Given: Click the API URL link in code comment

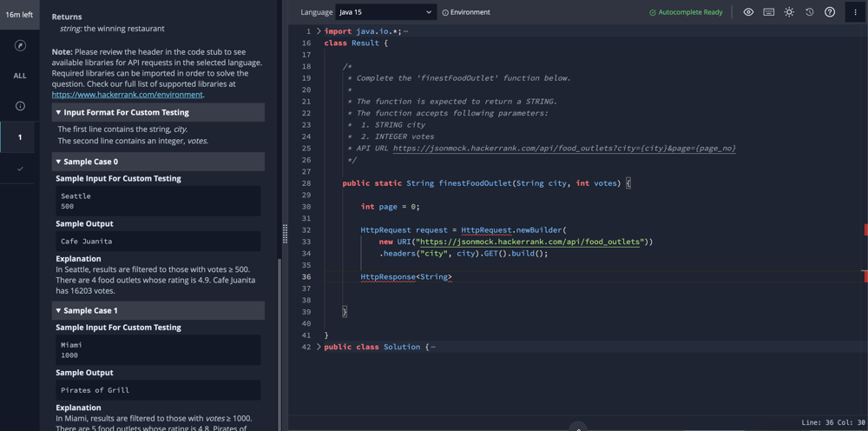Looking at the screenshot, I should pyautogui.click(x=564, y=149).
